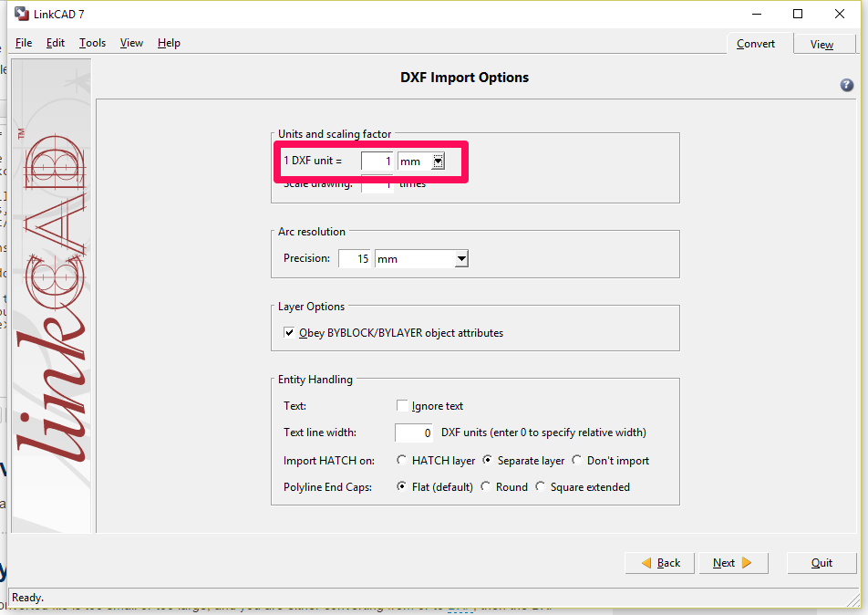868x615 pixels.
Task: Open the Tools menu
Action: 92,43
